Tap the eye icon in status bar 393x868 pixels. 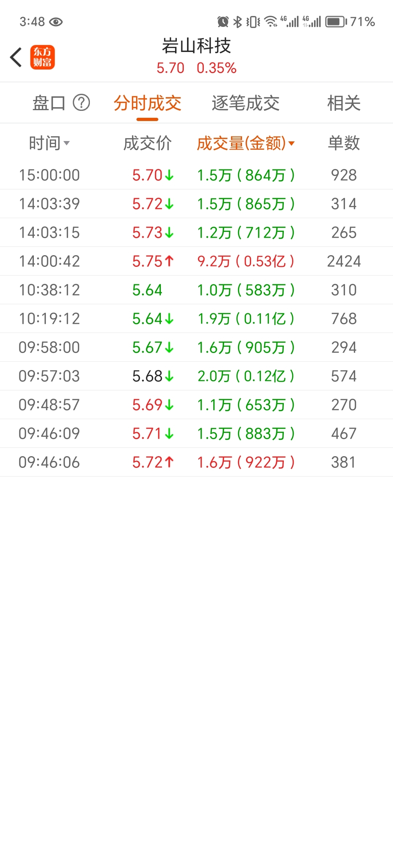(x=56, y=22)
